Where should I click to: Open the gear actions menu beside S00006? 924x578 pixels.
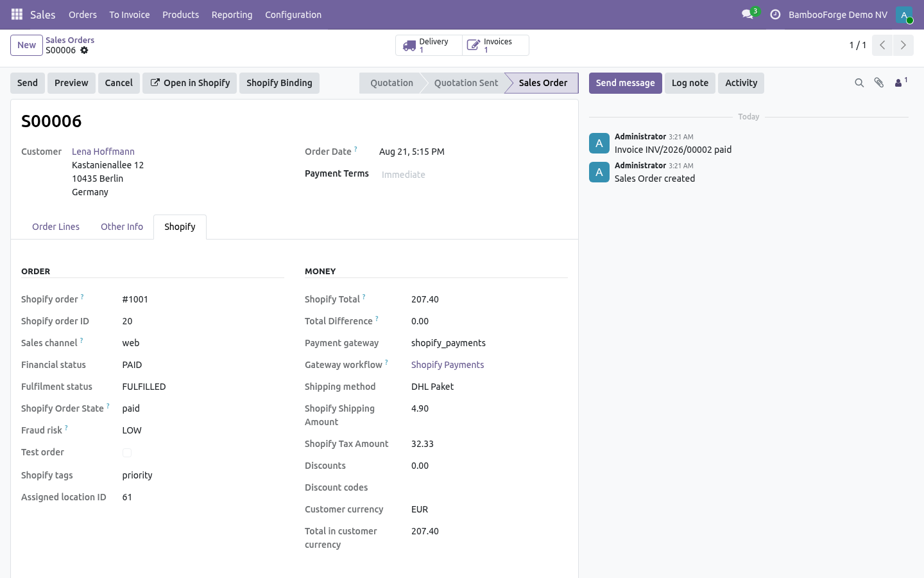(84, 50)
